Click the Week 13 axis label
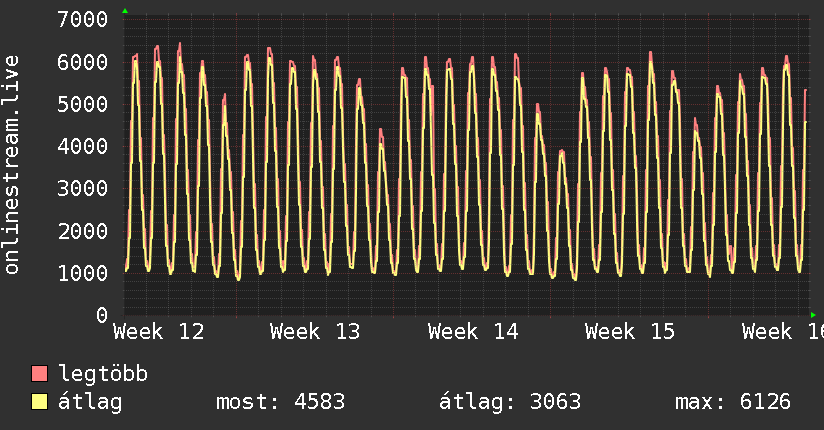Image resolution: width=824 pixels, height=430 pixels. (315, 332)
